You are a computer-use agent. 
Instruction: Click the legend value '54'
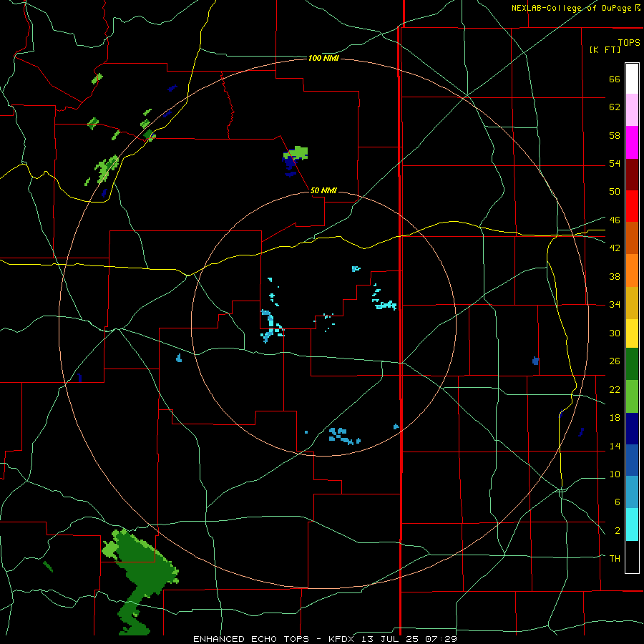[x=615, y=163]
